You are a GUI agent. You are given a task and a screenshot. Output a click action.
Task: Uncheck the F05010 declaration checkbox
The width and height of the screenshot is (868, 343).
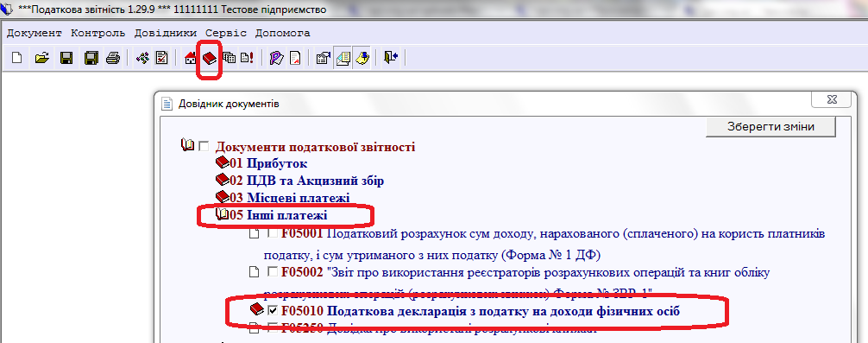273,310
